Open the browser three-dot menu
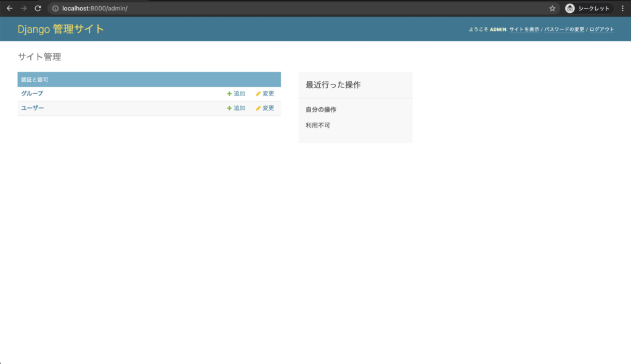Image resolution: width=631 pixels, height=364 pixels. (x=622, y=9)
